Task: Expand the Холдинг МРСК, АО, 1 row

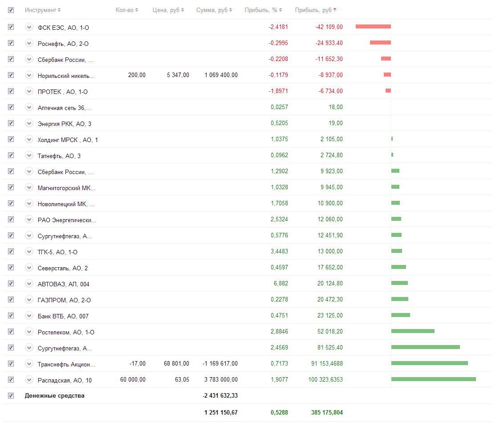Action: (29, 139)
